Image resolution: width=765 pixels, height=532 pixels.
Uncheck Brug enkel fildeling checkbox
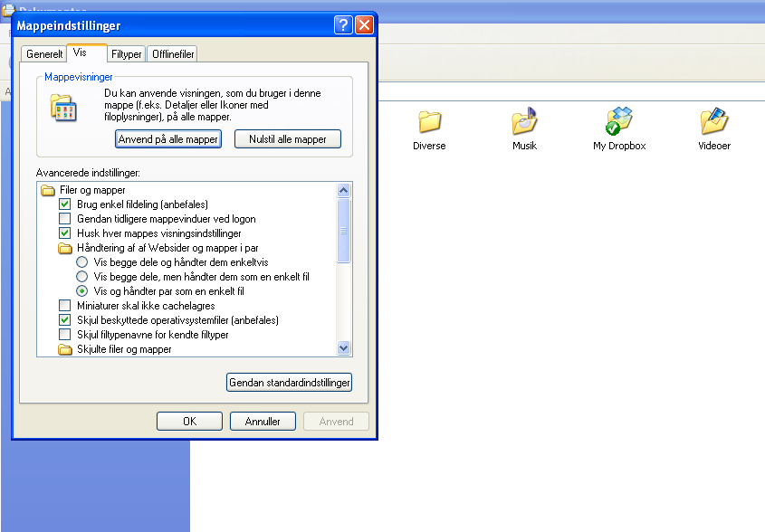click(64, 204)
